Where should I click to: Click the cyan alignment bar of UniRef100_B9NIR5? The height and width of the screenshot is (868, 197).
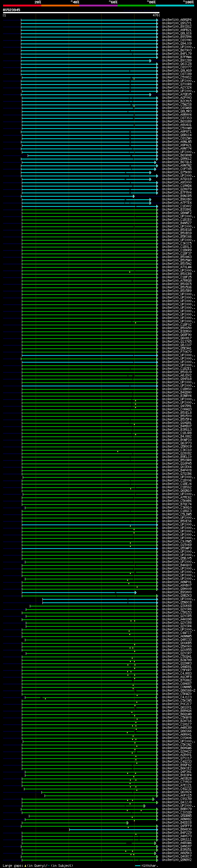point(78,196)
